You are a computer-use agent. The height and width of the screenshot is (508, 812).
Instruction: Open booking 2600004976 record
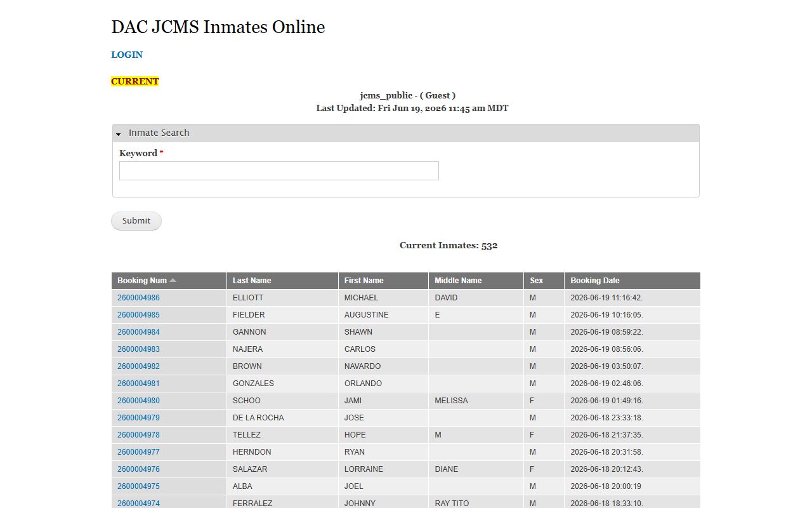[x=138, y=469]
